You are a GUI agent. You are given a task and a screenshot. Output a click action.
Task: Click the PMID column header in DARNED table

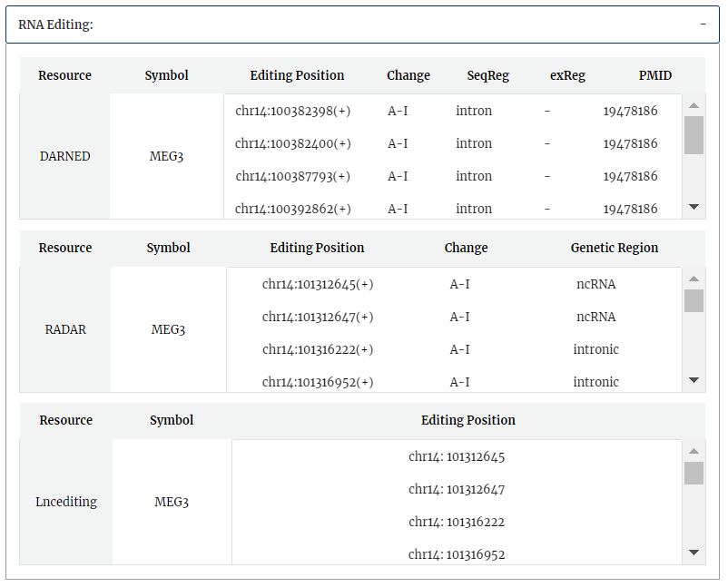[654, 75]
